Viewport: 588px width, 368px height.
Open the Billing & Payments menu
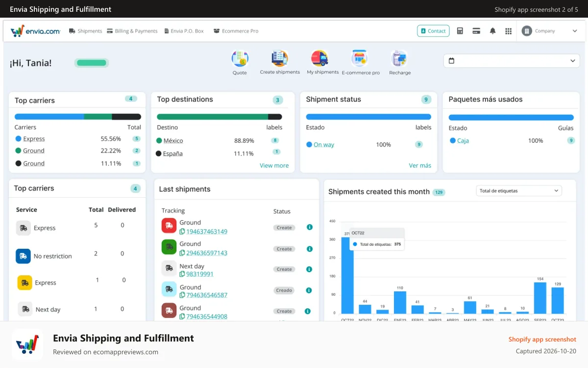(x=132, y=31)
